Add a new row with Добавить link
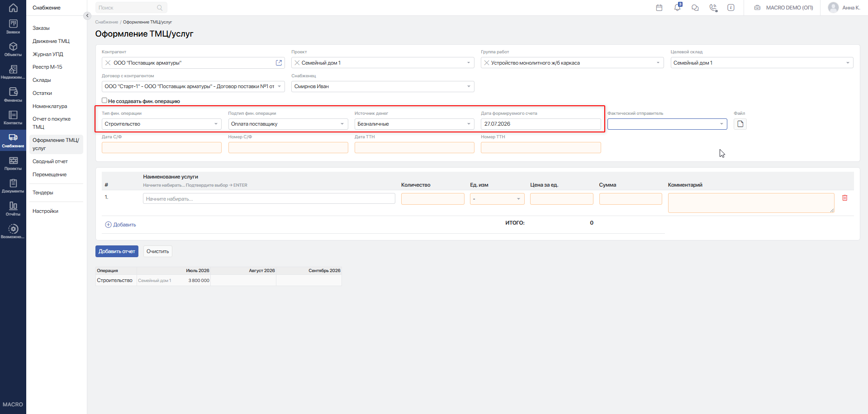The height and width of the screenshot is (414, 868). 120,225
